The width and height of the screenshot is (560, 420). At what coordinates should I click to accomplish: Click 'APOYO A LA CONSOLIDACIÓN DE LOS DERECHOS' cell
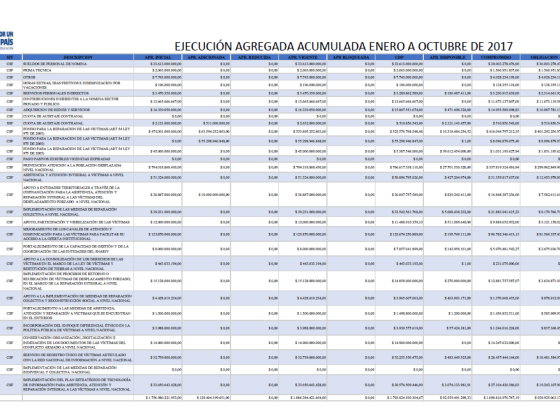pos(78,264)
